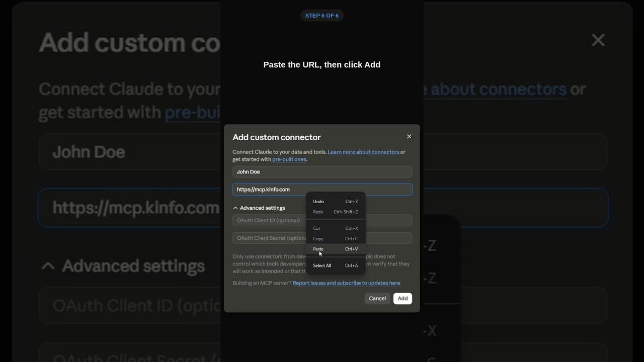Viewport: 644px width, 362px height.
Task: Close the front Add custom connector dialog
Action: tap(409, 137)
